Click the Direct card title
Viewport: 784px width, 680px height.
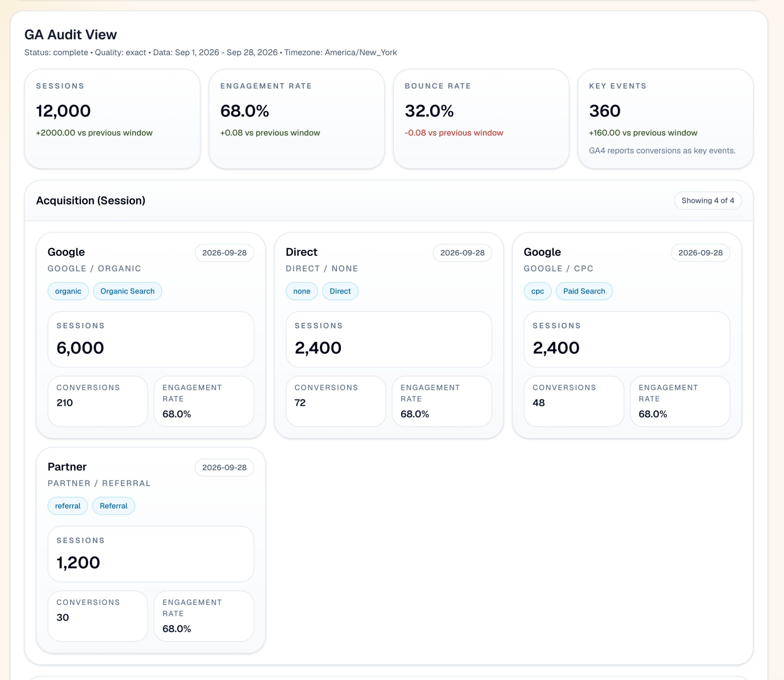[301, 252]
